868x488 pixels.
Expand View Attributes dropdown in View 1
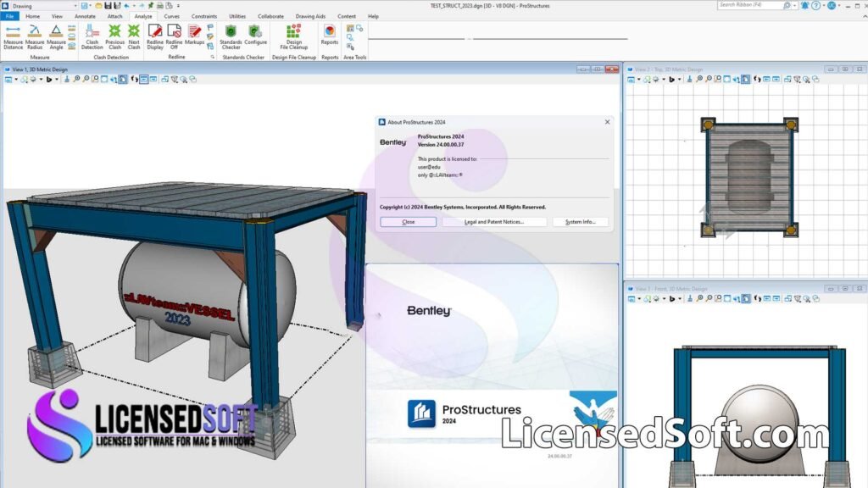[16, 79]
